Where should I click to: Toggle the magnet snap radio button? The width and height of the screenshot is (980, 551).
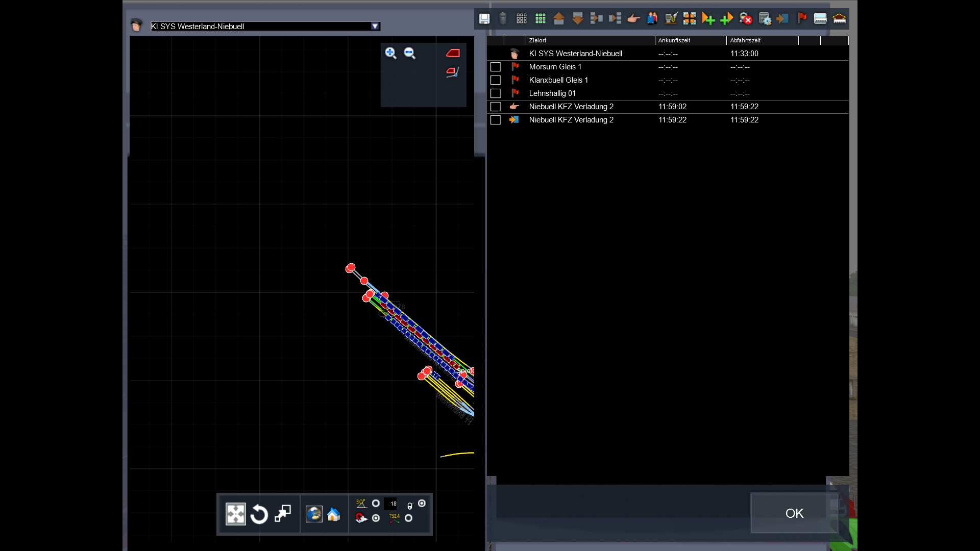pyautogui.click(x=376, y=518)
